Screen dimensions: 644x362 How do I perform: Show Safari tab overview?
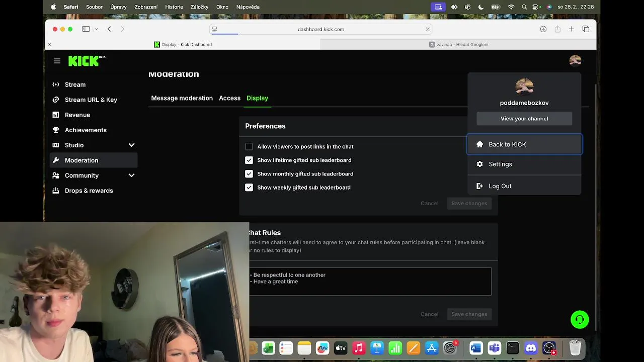[586, 29]
